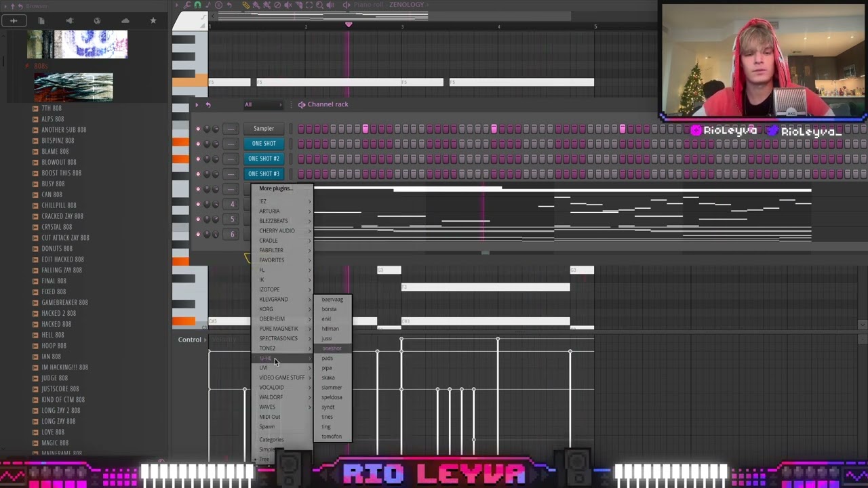Adjust the ONE SHOT channel pan knob
Image resolution: width=868 pixels, height=488 pixels.
tap(207, 144)
